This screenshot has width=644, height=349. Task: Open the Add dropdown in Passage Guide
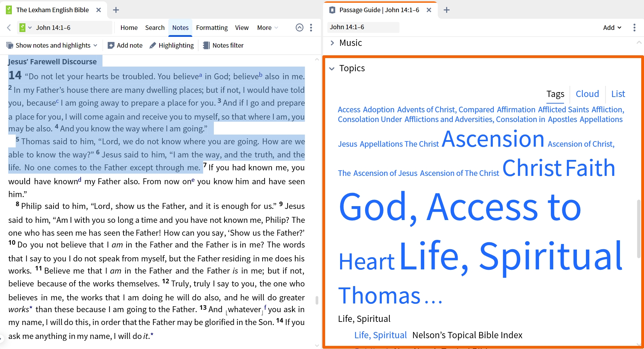(612, 27)
